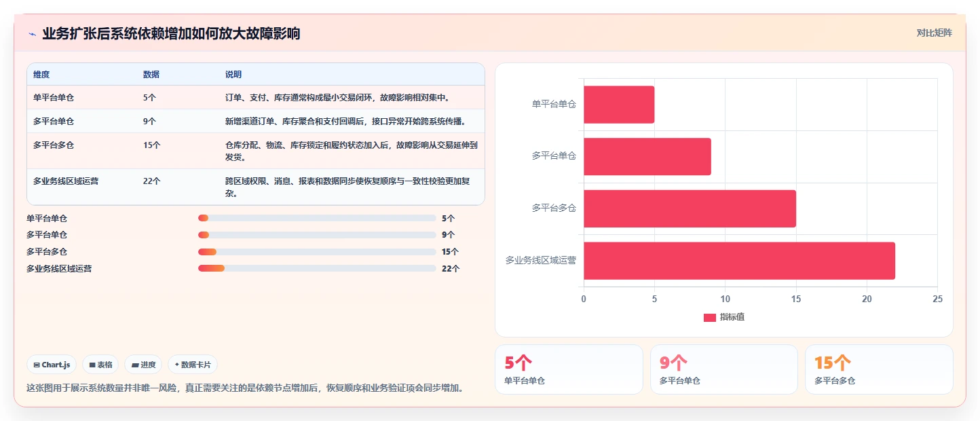
Task: Click the 维度 column header
Action: tap(41, 75)
